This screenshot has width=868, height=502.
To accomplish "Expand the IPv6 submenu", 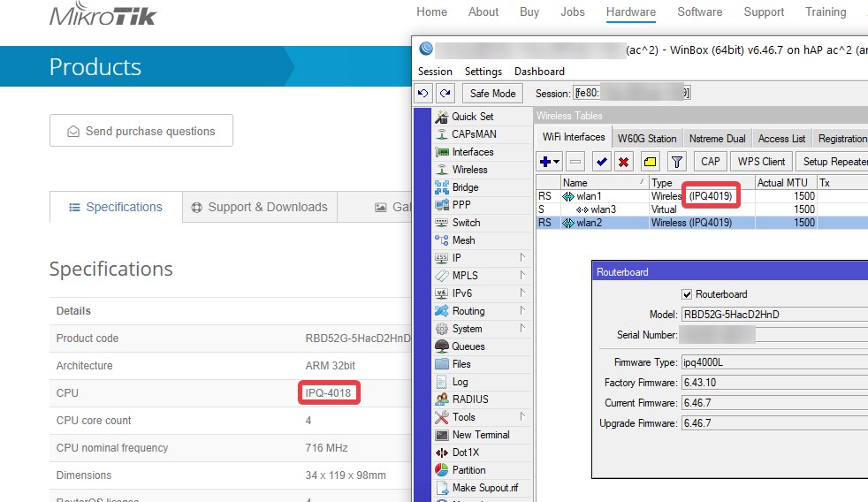I will coord(522,293).
